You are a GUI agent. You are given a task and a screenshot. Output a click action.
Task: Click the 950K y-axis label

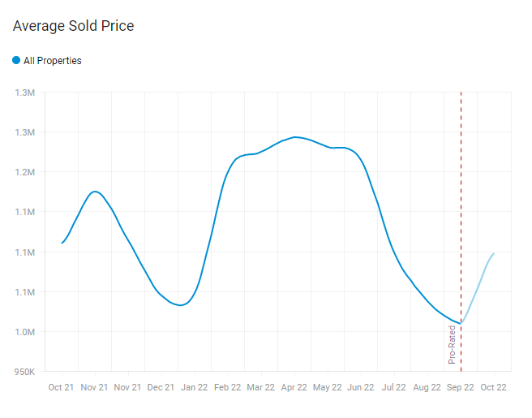tap(24, 372)
